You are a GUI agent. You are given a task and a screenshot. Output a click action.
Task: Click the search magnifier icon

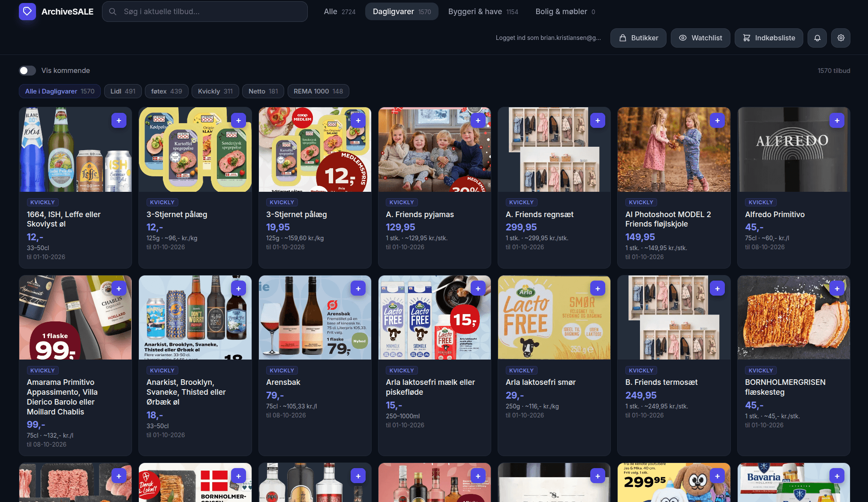coord(113,12)
